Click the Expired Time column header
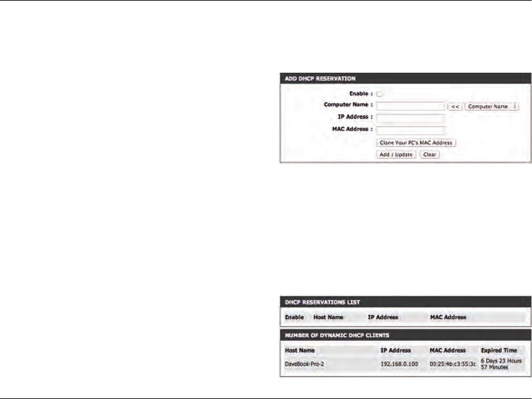532x399 pixels. (x=499, y=350)
